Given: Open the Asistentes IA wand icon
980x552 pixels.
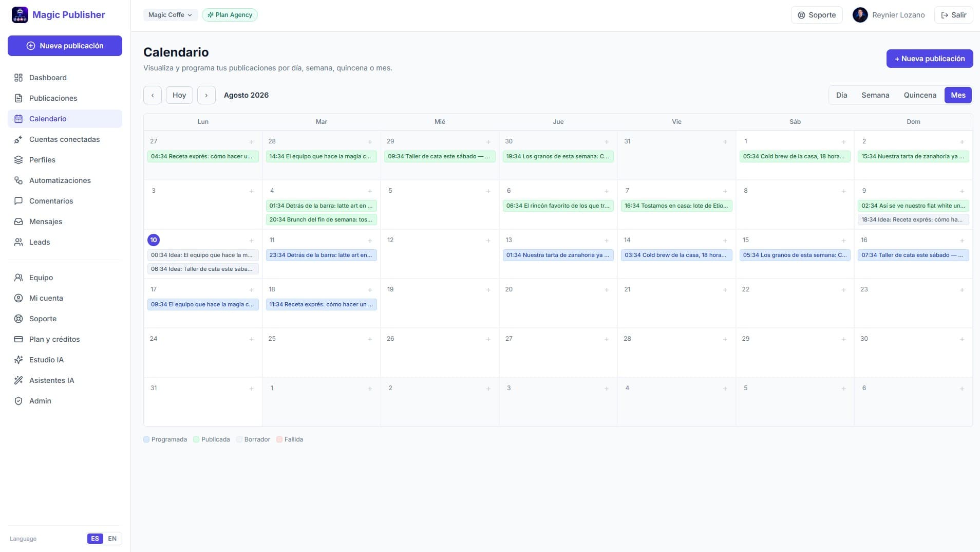Looking at the screenshot, I should coord(18,380).
